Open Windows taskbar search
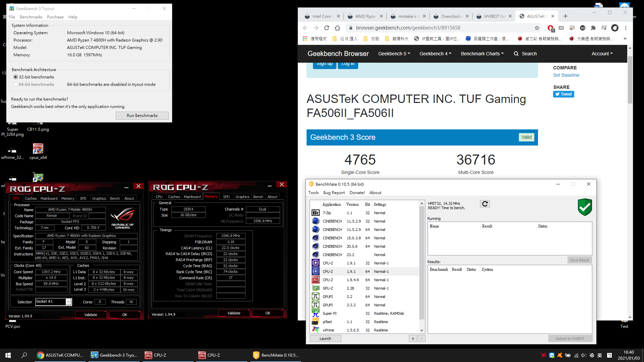 point(24,355)
